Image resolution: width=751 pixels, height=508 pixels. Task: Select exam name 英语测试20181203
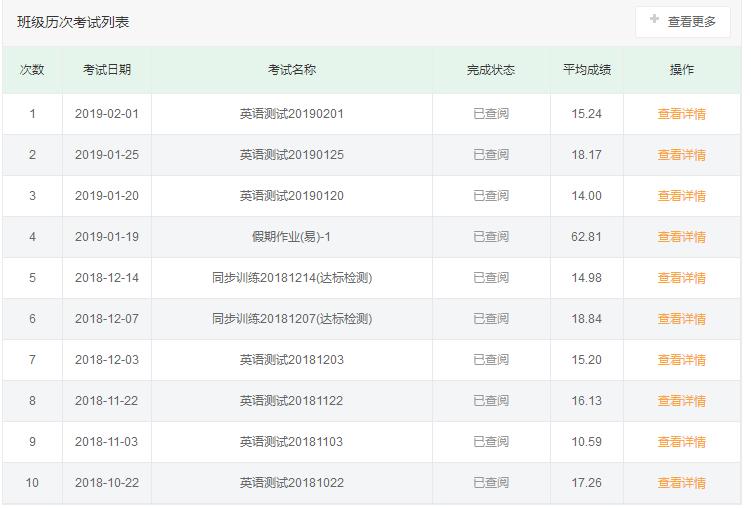[x=292, y=360]
